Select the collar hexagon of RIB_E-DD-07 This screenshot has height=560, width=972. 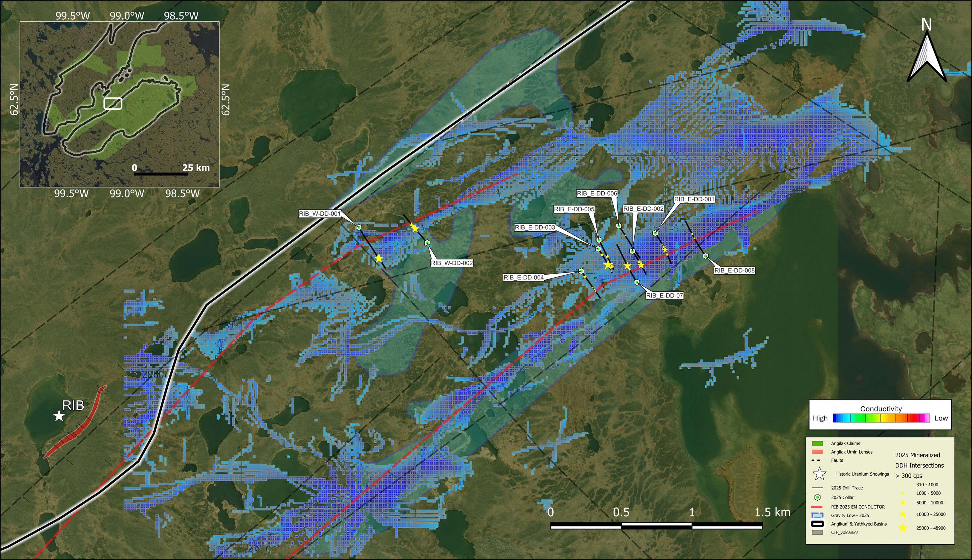pyautogui.click(x=637, y=282)
